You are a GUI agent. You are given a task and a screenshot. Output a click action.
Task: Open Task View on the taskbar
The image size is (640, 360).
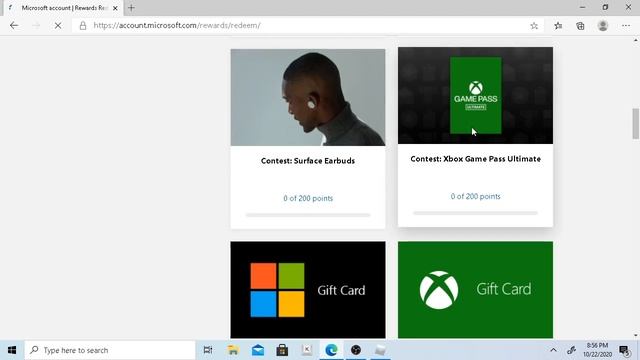[x=208, y=350]
